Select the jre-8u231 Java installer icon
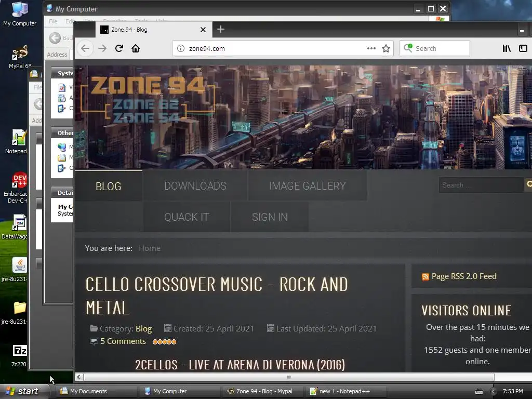Viewport: 532px width, 399px height. point(16,270)
